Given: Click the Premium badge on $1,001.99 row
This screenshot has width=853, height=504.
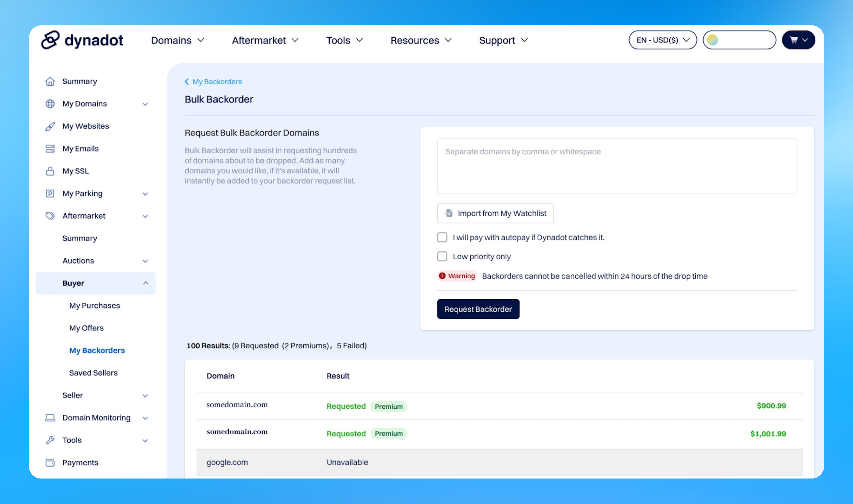Looking at the screenshot, I should click(x=389, y=434).
